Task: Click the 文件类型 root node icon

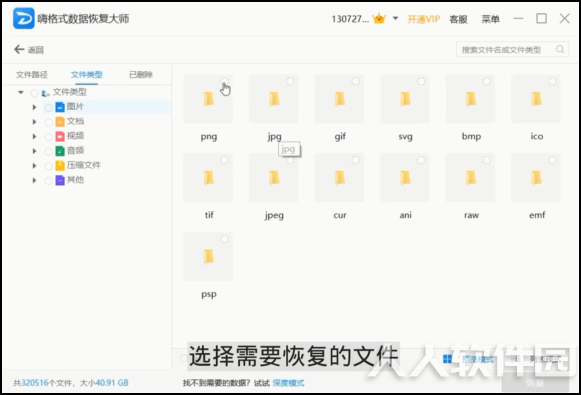Action: click(46, 93)
